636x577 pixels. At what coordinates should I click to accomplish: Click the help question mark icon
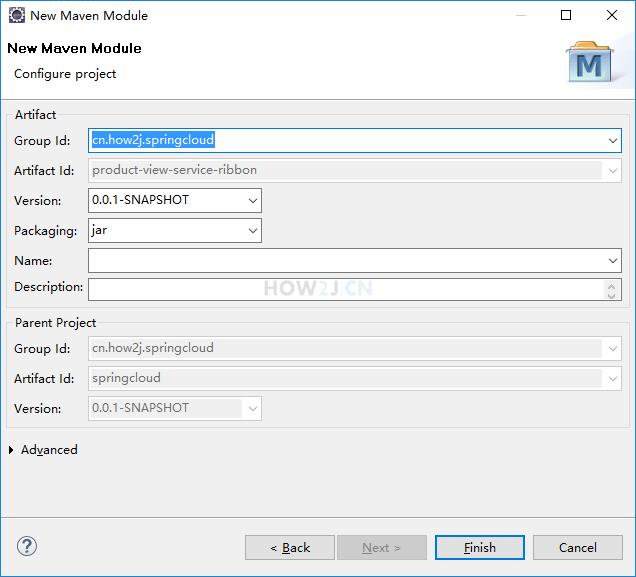(27, 547)
